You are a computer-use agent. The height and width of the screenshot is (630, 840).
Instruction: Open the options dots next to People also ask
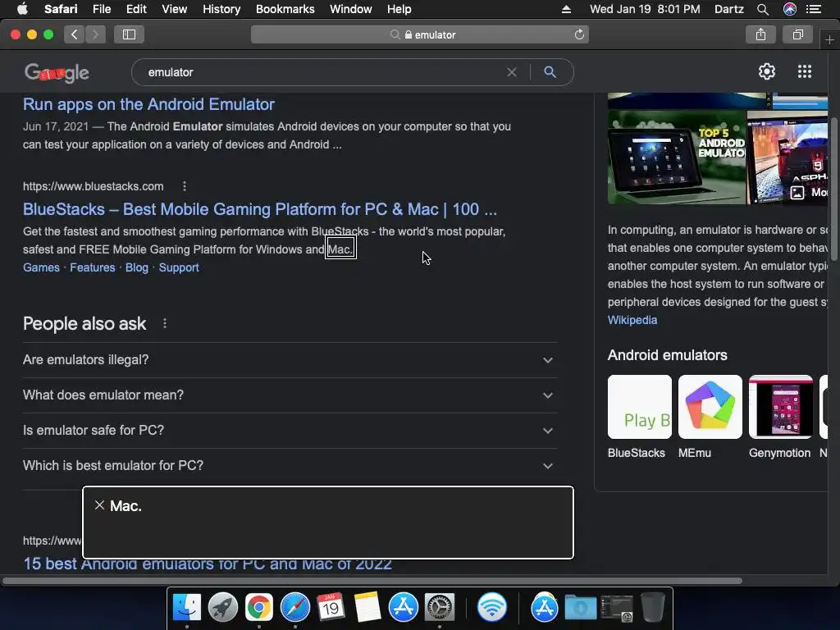(x=164, y=323)
